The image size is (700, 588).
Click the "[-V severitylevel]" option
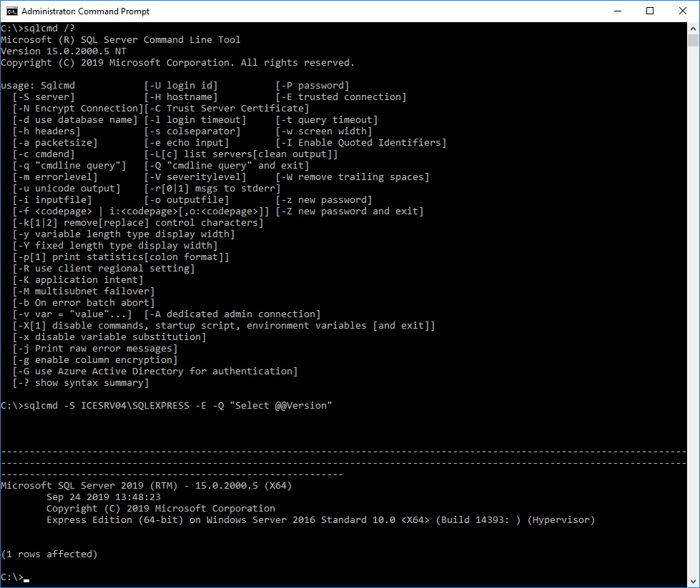point(195,177)
